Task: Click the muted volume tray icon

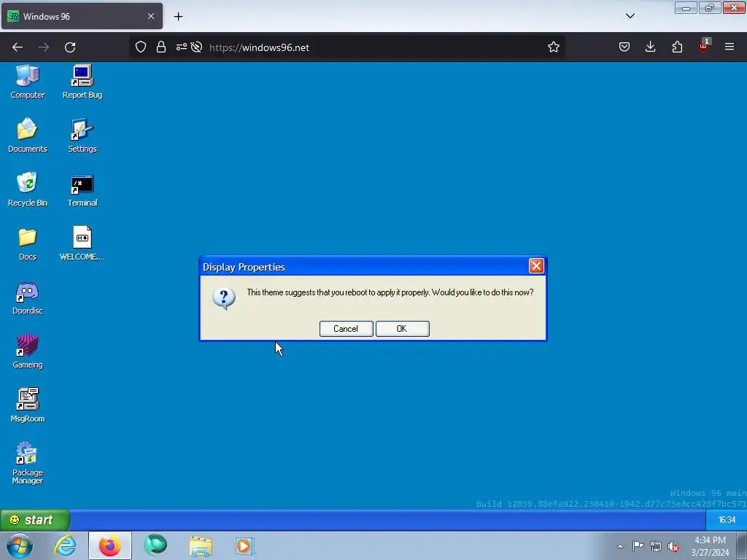Action: (x=673, y=547)
